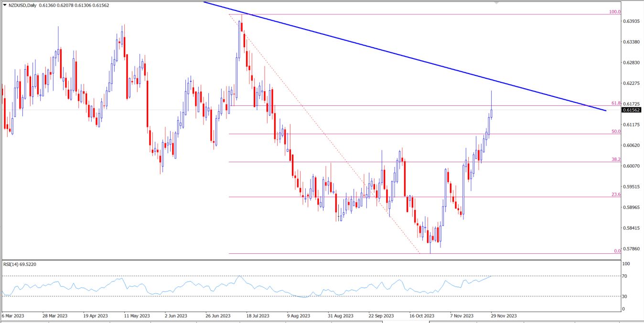Click the 9 Aug 2023 date label

300,316
